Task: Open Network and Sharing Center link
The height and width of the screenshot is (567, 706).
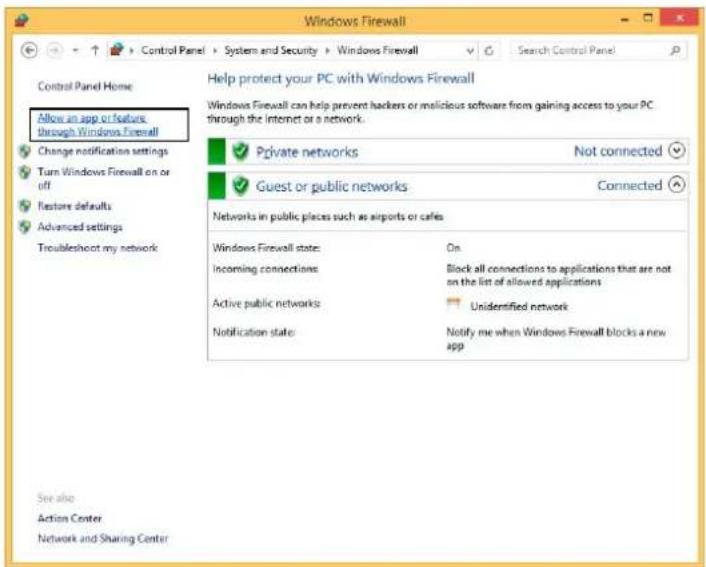Action: click(103, 538)
